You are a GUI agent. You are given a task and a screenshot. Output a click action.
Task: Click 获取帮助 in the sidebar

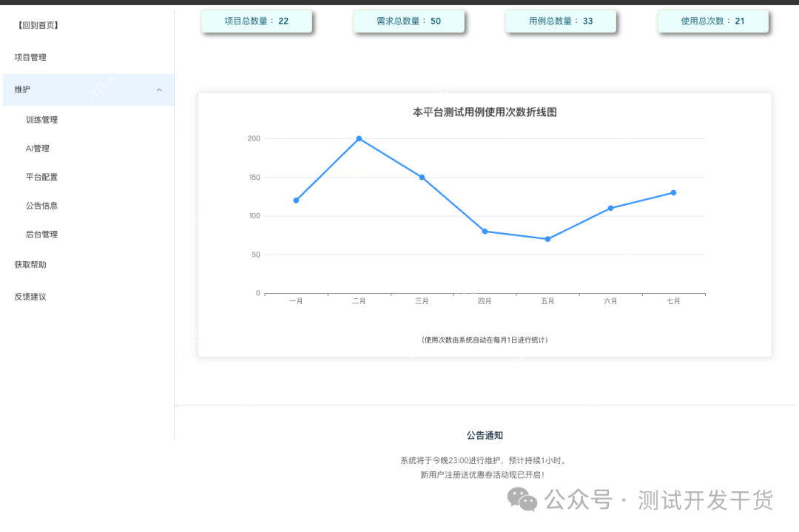click(30, 265)
